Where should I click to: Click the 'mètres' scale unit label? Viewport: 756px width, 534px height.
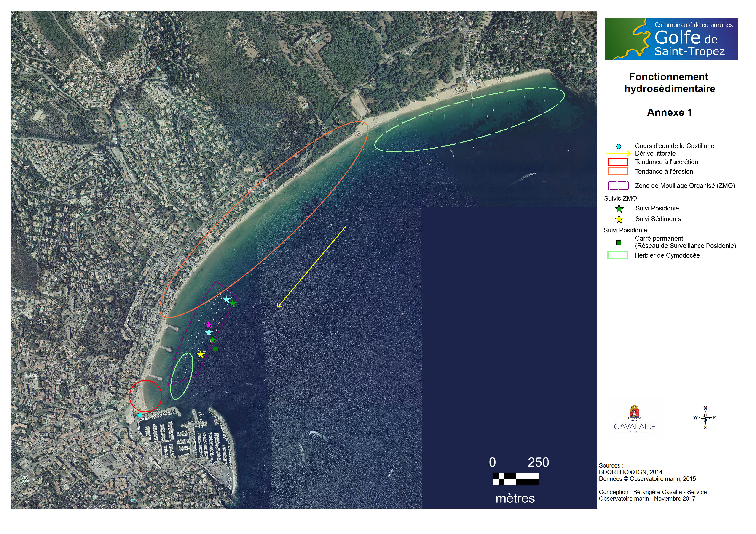pos(515,498)
